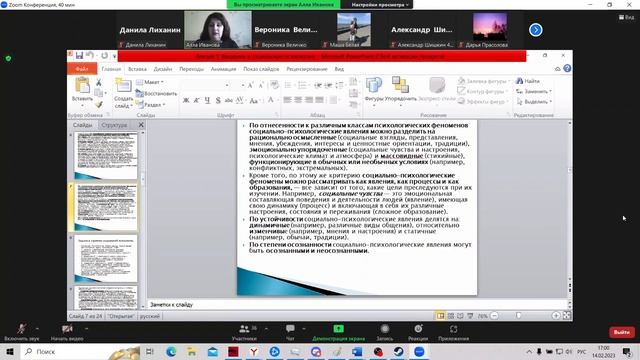
Task: Click the zoom slider handle
Action: coord(519,316)
